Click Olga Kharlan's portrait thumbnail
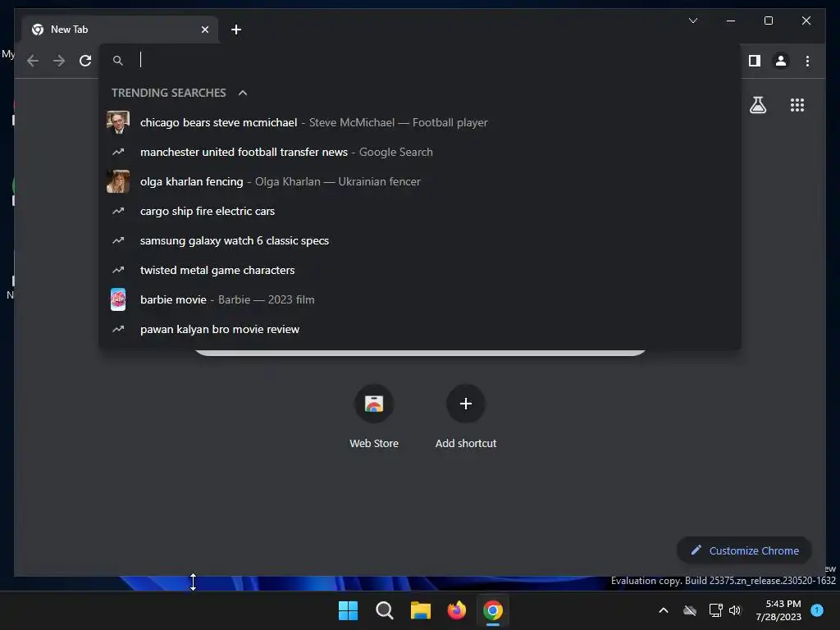The image size is (840, 630). coord(118,181)
